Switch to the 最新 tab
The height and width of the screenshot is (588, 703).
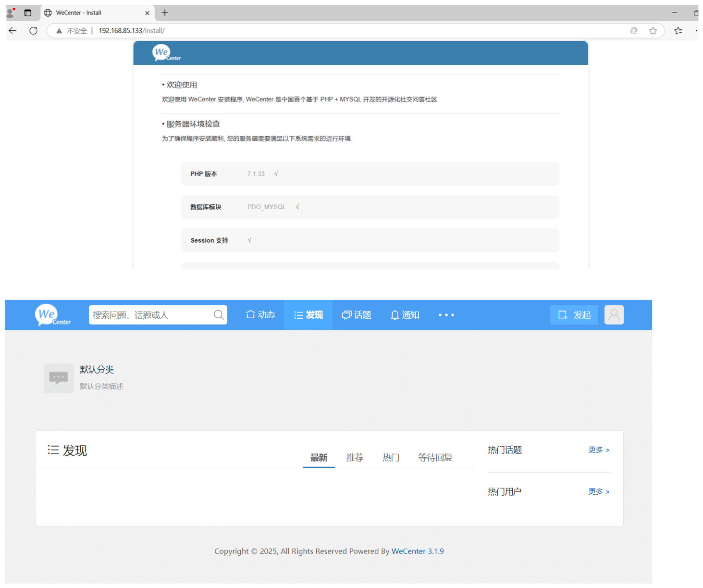319,457
